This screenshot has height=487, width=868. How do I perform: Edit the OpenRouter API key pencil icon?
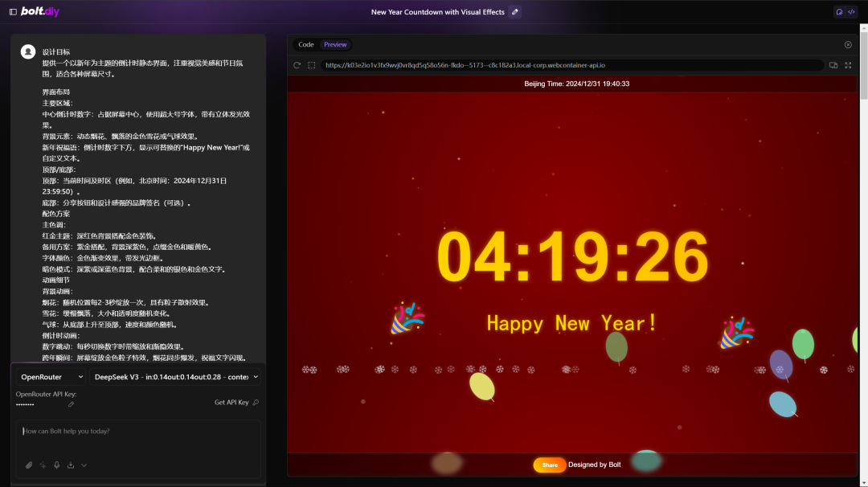tap(71, 404)
